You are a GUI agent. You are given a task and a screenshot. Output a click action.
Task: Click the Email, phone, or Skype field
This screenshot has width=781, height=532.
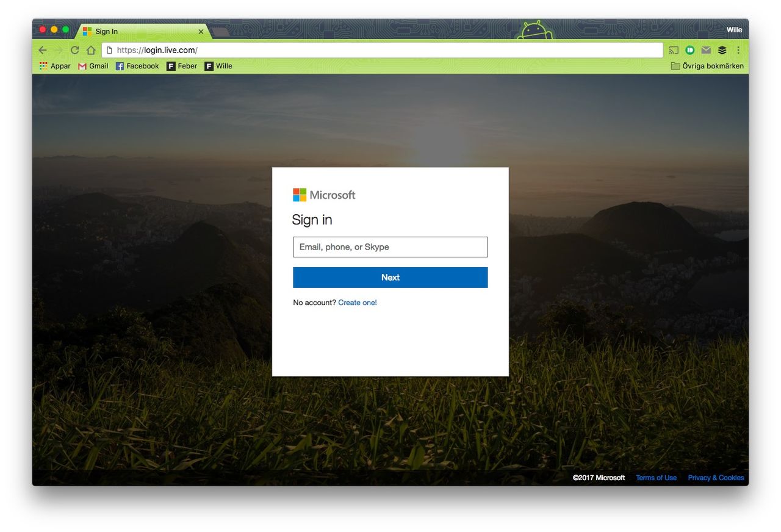pyautogui.click(x=390, y=247)
